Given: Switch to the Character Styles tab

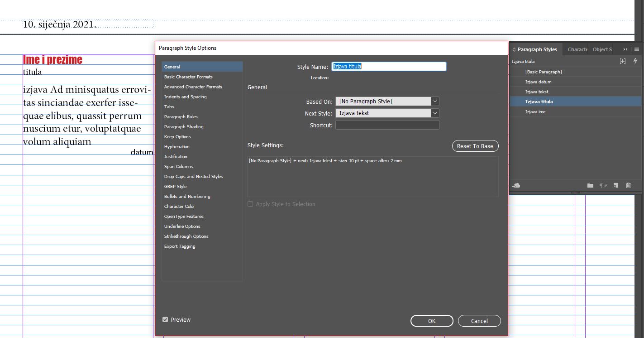Looking at the screenshot, I should tap(577, 49).
